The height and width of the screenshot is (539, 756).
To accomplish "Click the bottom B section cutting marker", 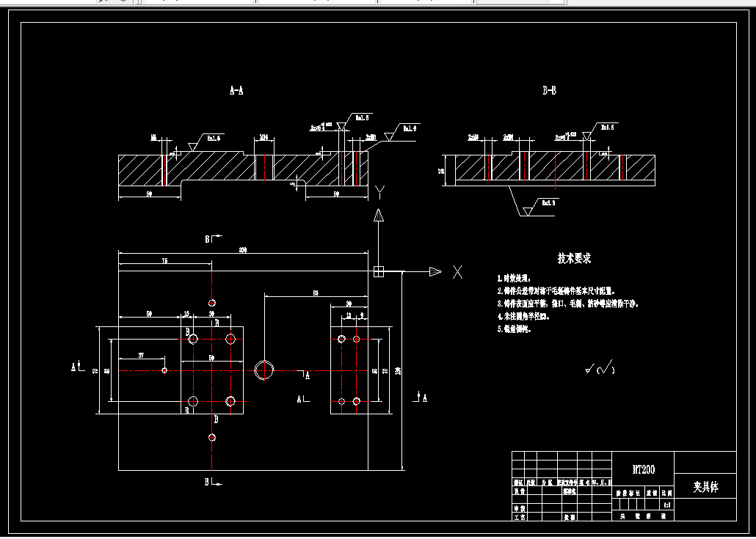I will click(214, 481).
